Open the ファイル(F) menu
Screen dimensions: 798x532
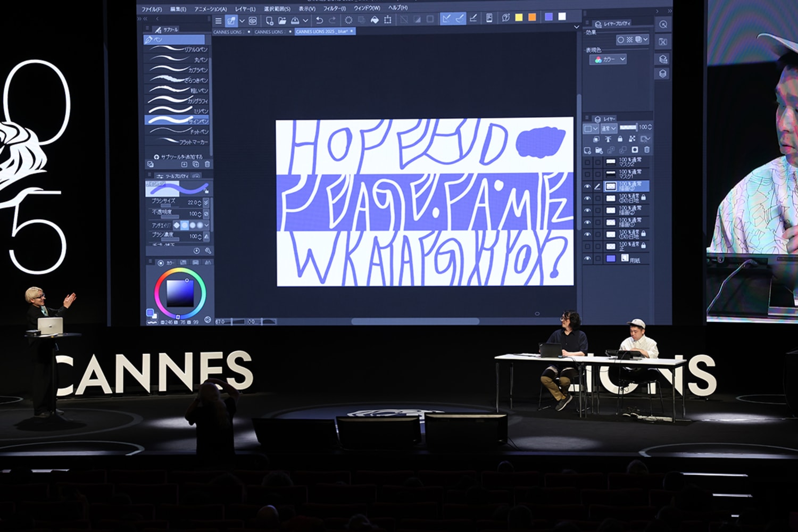pyautogui.click(x=152, y=9)
